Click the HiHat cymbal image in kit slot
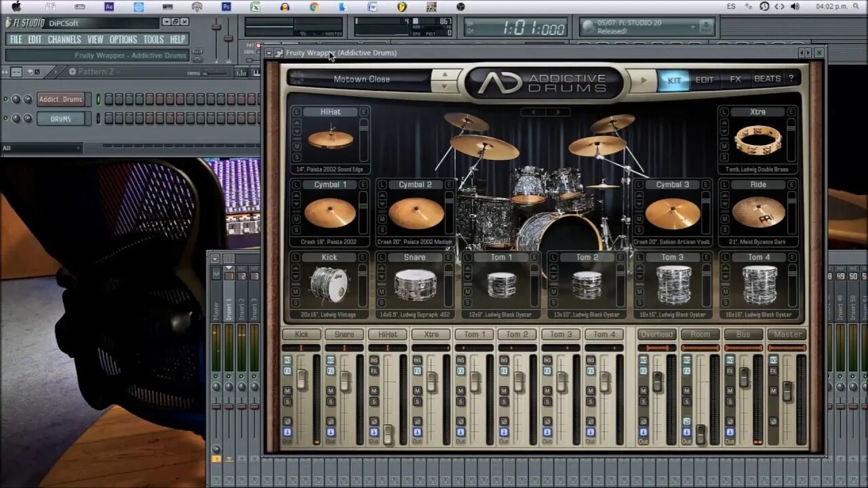 click(330, 139)
